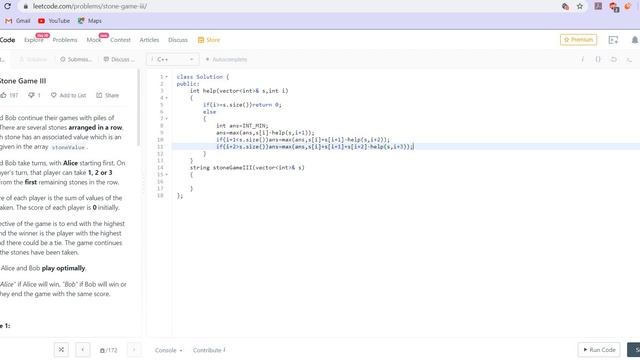Open the playground icon next to Premium
Screen dimensions: 640x360
[x=613, y=40]
